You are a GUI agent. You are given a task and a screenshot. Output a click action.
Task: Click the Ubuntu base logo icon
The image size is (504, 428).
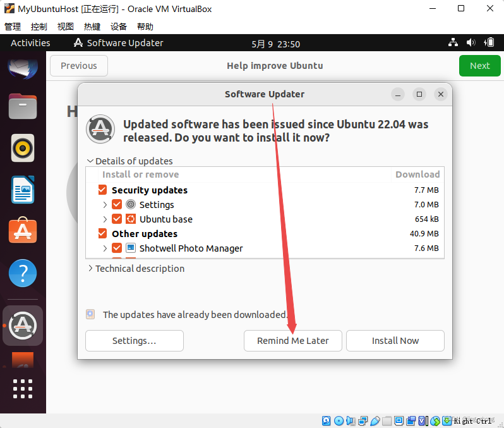point(131,219)
